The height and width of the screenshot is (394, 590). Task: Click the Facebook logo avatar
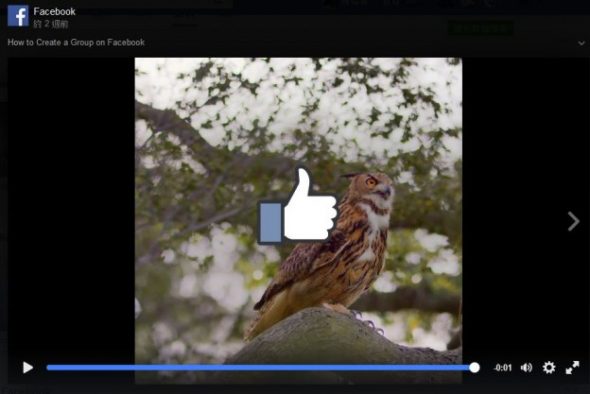click(x=18, y=16)
